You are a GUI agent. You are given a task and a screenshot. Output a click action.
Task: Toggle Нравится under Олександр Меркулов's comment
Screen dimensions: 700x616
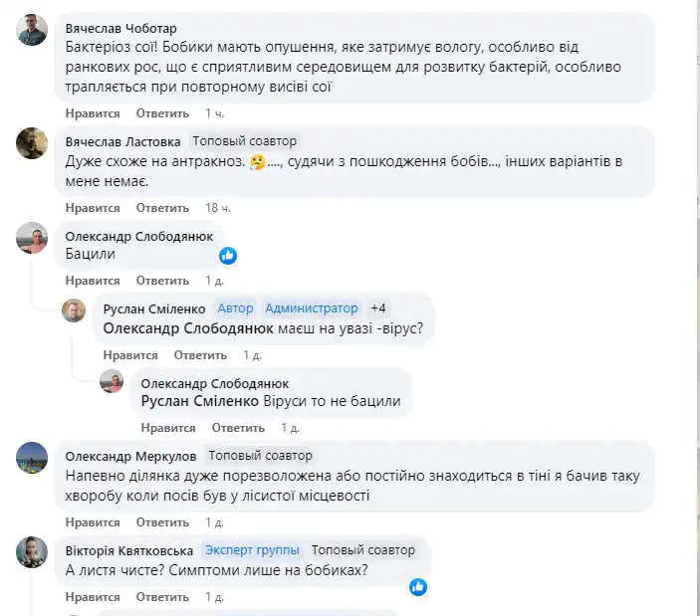93,521
